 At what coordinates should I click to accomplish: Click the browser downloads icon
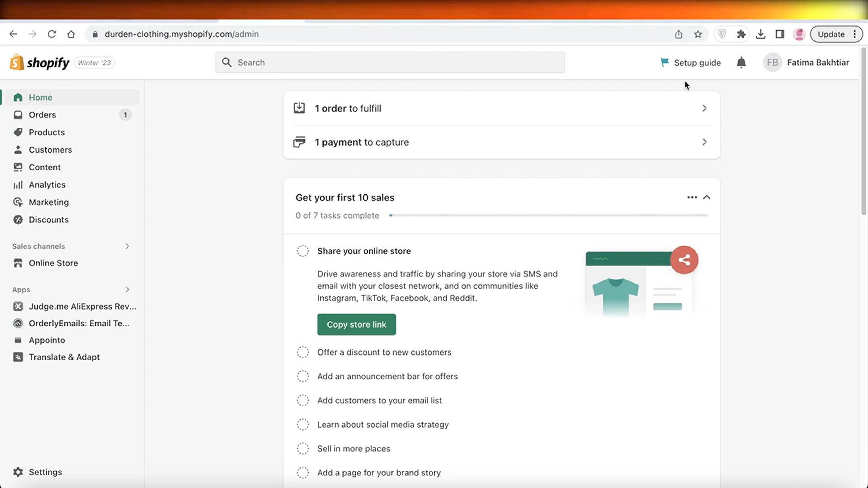(x=761, y=34)
